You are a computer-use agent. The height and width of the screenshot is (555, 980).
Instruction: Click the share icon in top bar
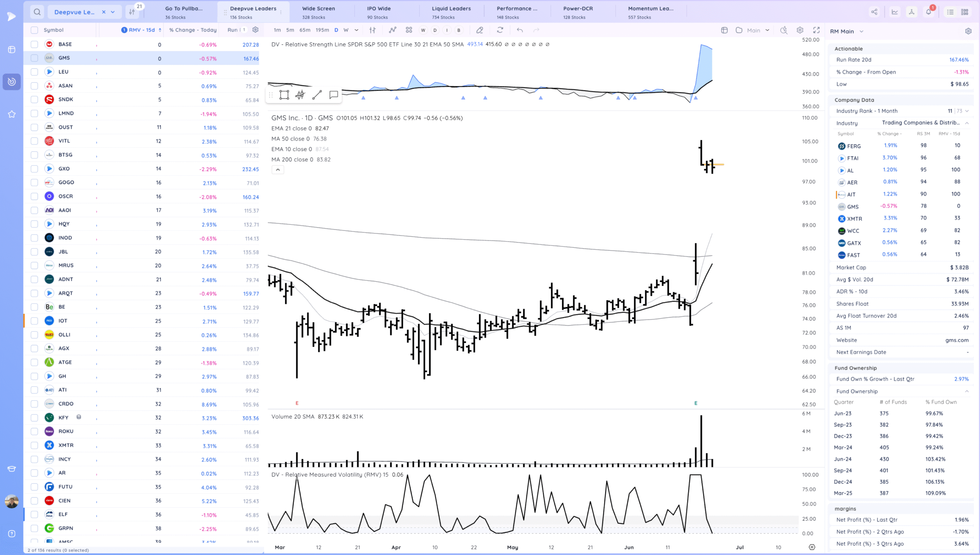pyautogui.click(x=874, y=12)
